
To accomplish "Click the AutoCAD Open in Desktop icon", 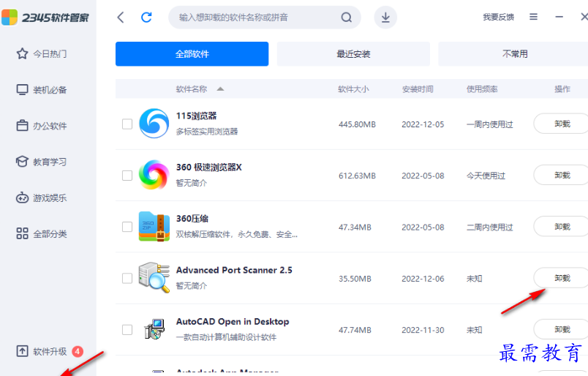I will (154, 329).
